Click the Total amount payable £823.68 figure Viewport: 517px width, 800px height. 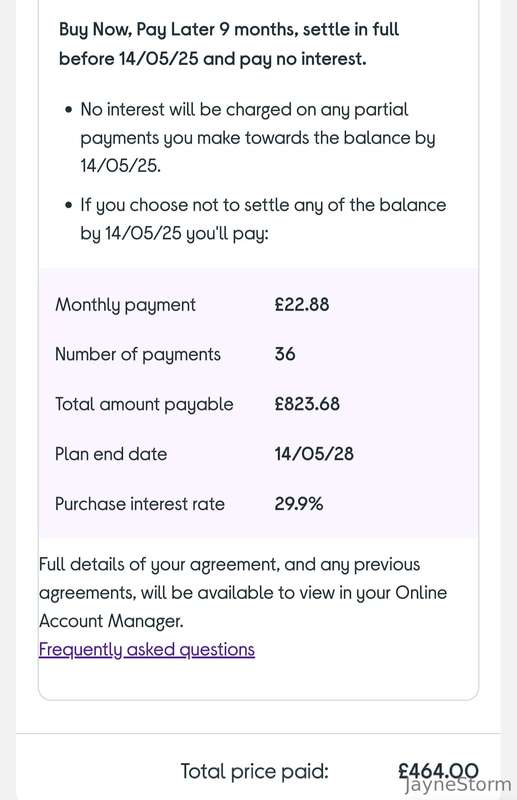(307, 404)
